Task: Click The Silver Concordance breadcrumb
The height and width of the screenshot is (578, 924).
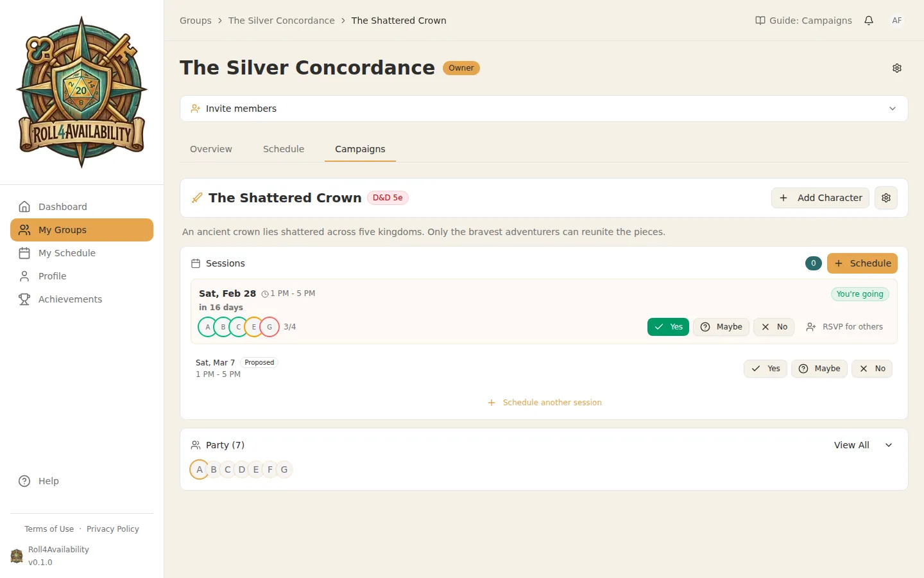Action: pyautogui.click(x=281, y=21)
